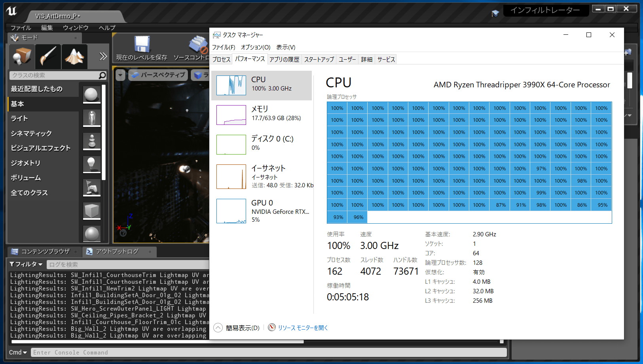Pick the sphere thumbnail at top of placement list
The width and height of the screenshot is (643, 364).
pyautogui.click(x=91, y=94)
